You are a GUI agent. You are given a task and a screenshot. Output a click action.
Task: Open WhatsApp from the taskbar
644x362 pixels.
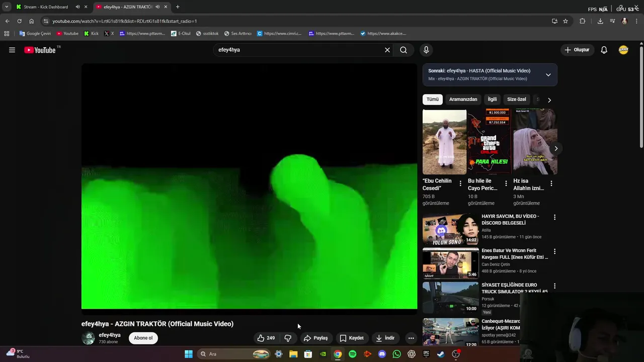[397, 354]
